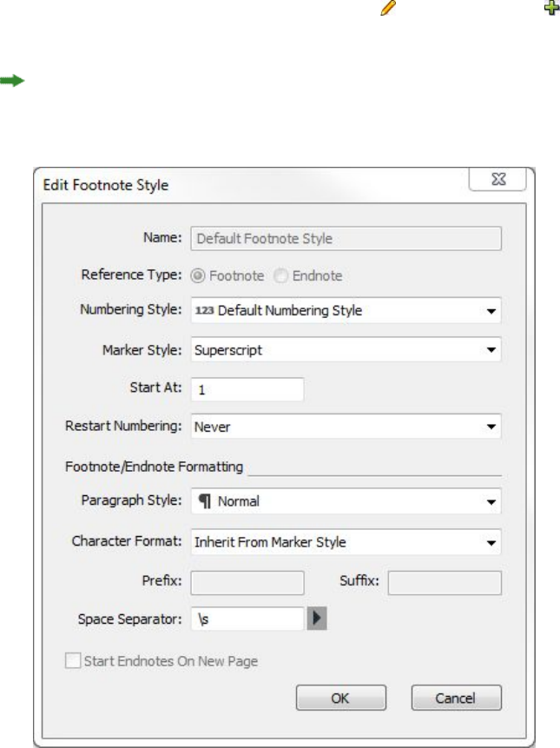Open the Numbering Style dropdown
The width and height of the screenshot is (560, 748).
(x=491, y=309)
